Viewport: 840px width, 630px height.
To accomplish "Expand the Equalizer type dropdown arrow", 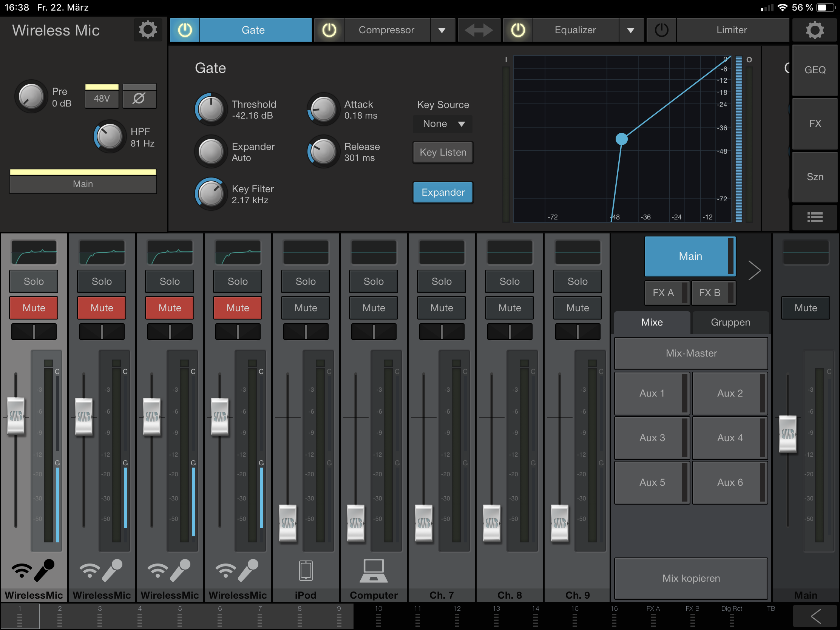I will tap(630, 30).
